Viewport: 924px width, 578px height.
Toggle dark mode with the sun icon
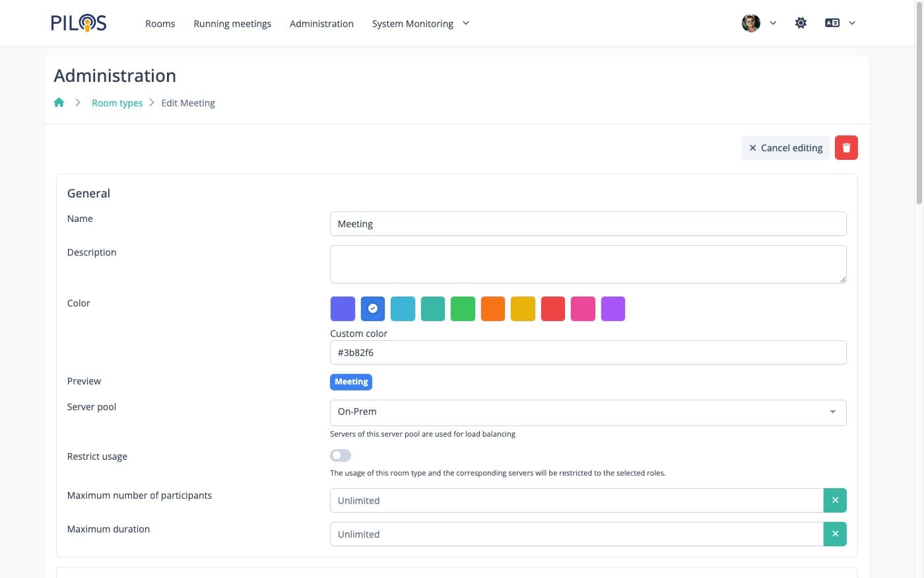point(801,23)
